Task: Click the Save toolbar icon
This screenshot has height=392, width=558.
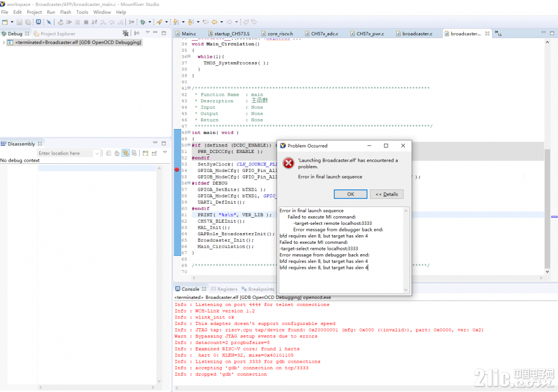Action: 20,22
